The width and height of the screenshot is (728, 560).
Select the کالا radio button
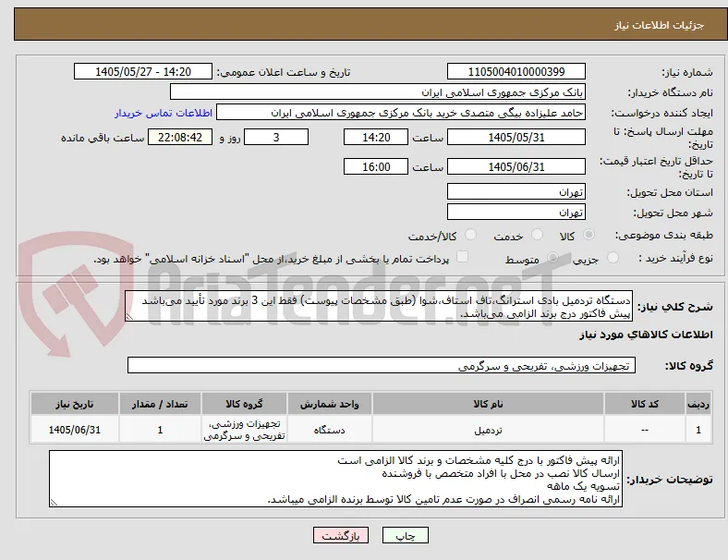588,235
